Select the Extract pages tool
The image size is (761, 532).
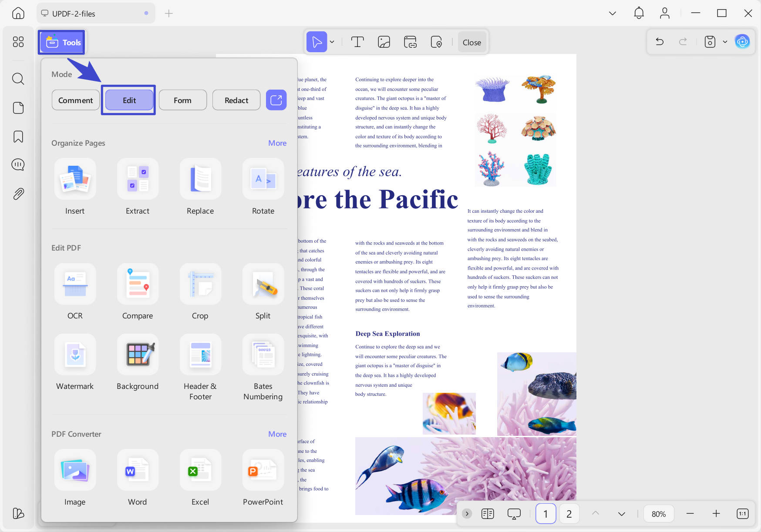pos(138,187)
